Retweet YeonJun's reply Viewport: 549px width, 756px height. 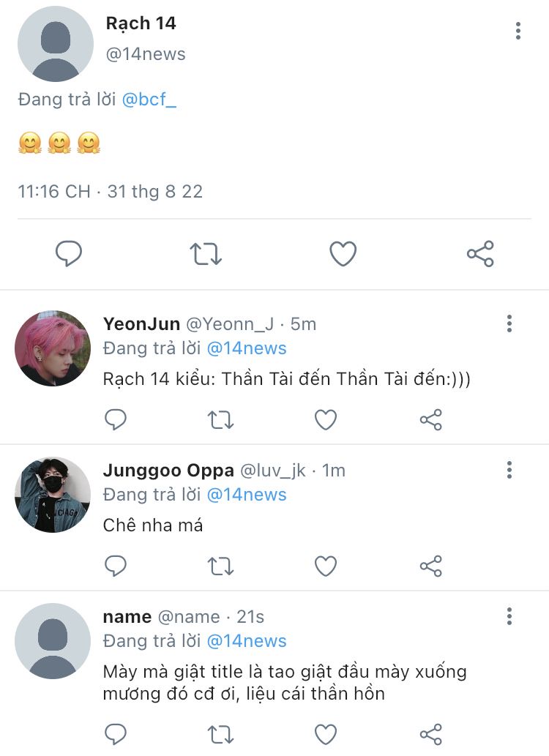220,419
